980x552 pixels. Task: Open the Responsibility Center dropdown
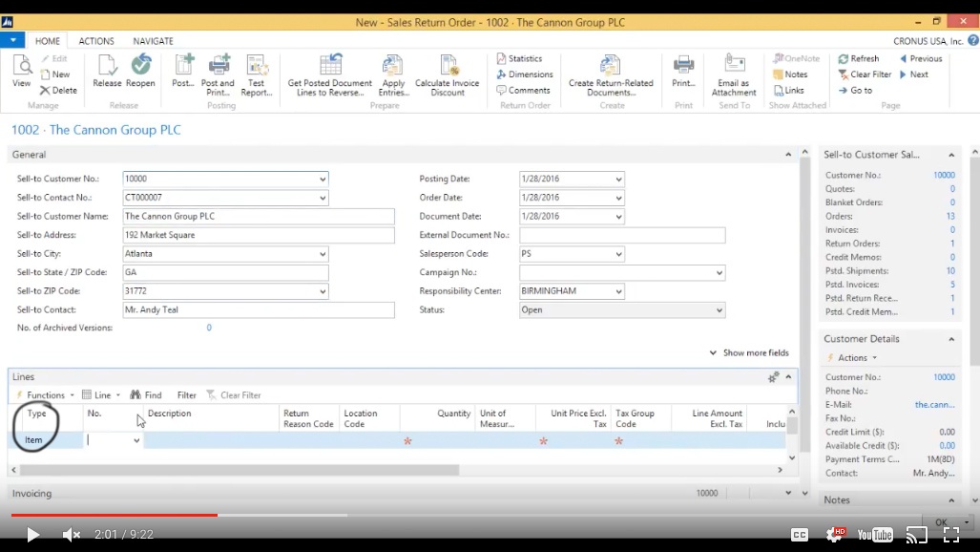[x=618, y=291]
